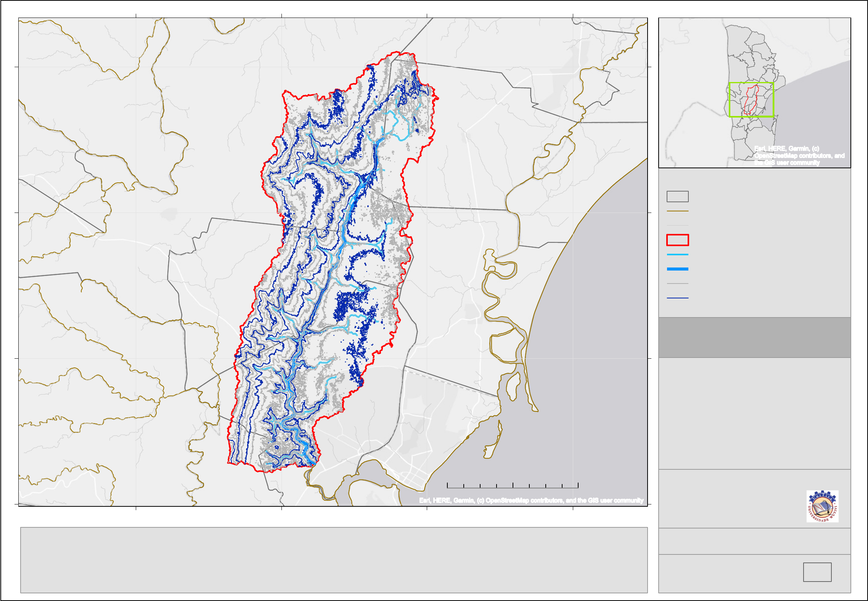This screenshot has width=868, height=601.
Task: Click the Universidade Wutivi logo
Action: pyautogui.click(x=822, y=506)
